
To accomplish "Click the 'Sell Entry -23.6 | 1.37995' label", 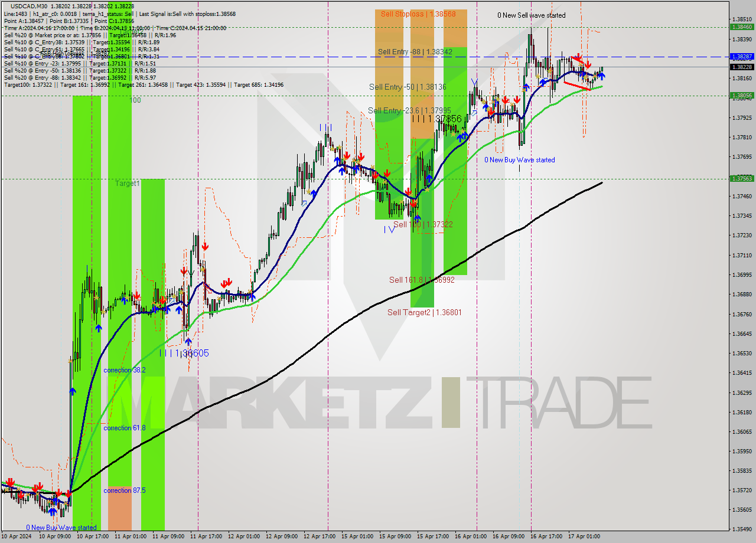I will click(x=409, y=110).
